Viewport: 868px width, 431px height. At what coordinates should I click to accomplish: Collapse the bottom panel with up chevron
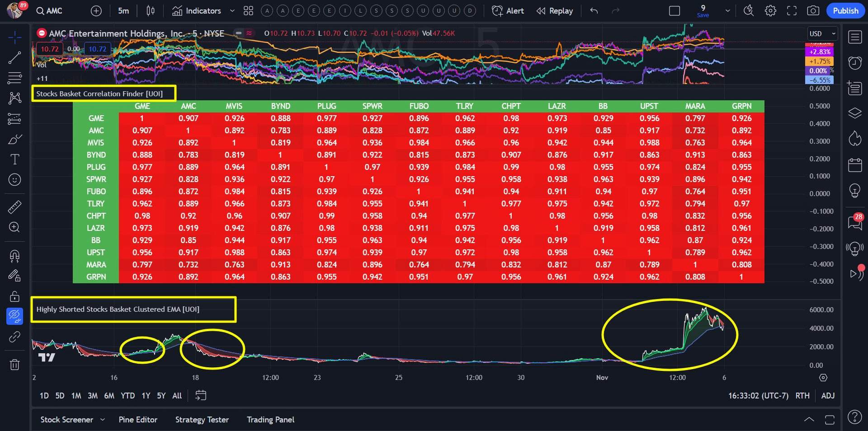pos(809,420)
